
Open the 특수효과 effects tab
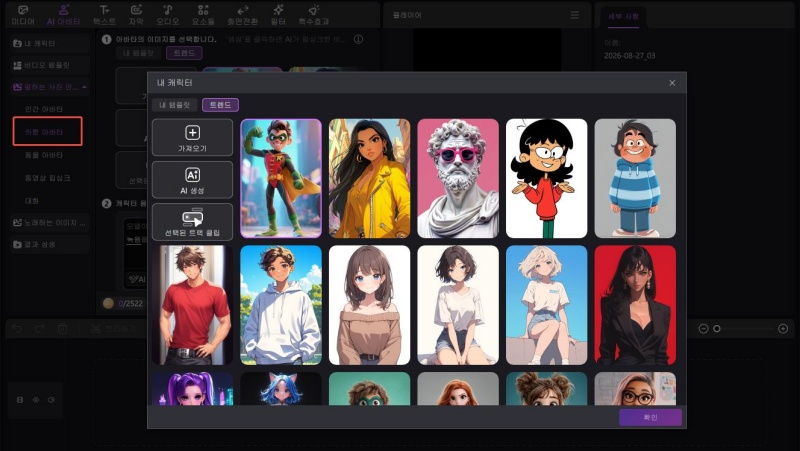(x=313, y=15)
